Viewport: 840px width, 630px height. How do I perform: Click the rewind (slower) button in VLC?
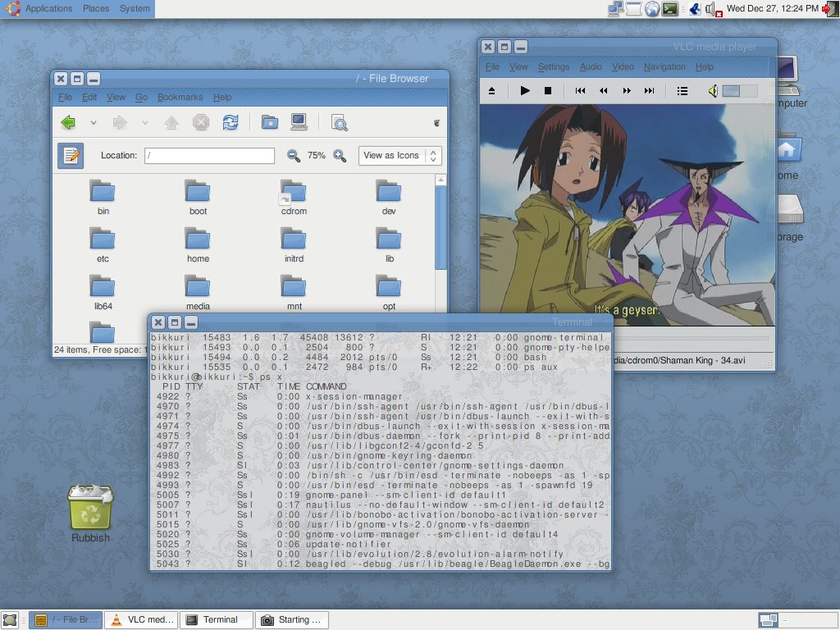point(603,91)
